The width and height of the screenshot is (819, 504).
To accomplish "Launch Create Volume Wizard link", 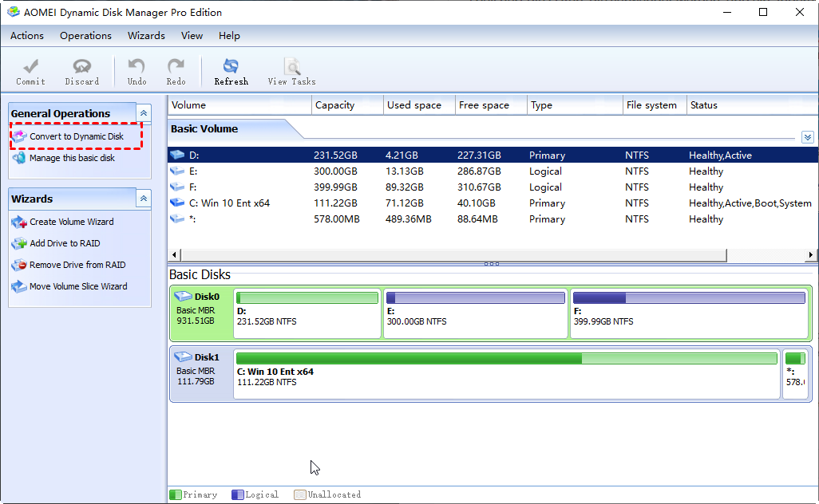I will pyautogui.click(x=72, y=222).
